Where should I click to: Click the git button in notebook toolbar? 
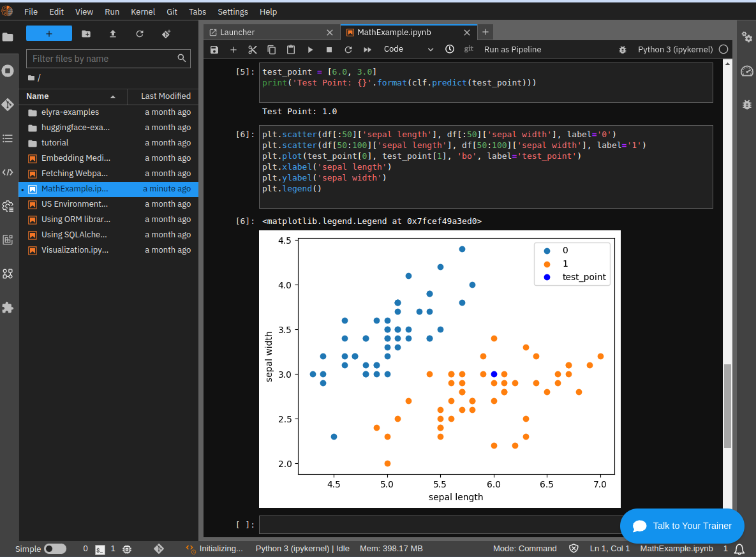click(x=469, y=49)
